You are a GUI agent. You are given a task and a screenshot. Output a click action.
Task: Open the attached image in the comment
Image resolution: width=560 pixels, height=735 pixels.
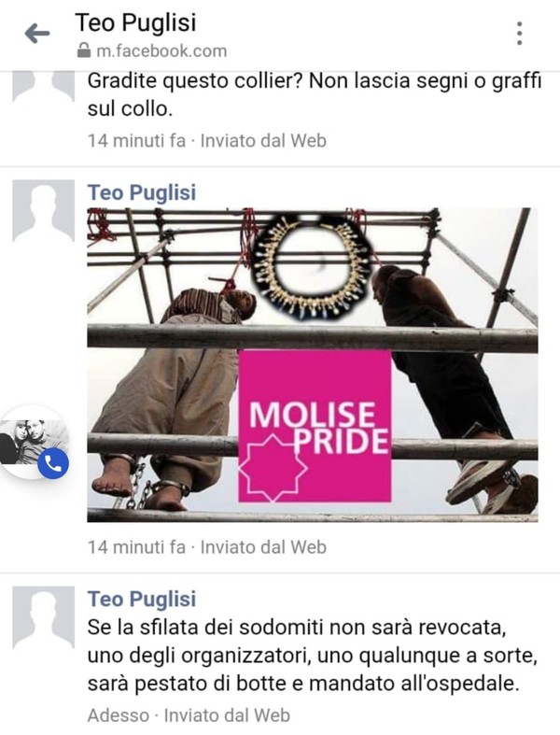(313, 364)
